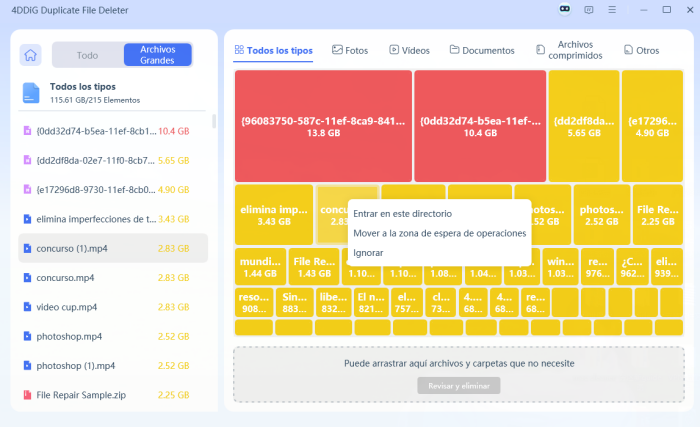The image size is (700, 427).
Task: Go to the home screen icon
Action: [31, 55]
